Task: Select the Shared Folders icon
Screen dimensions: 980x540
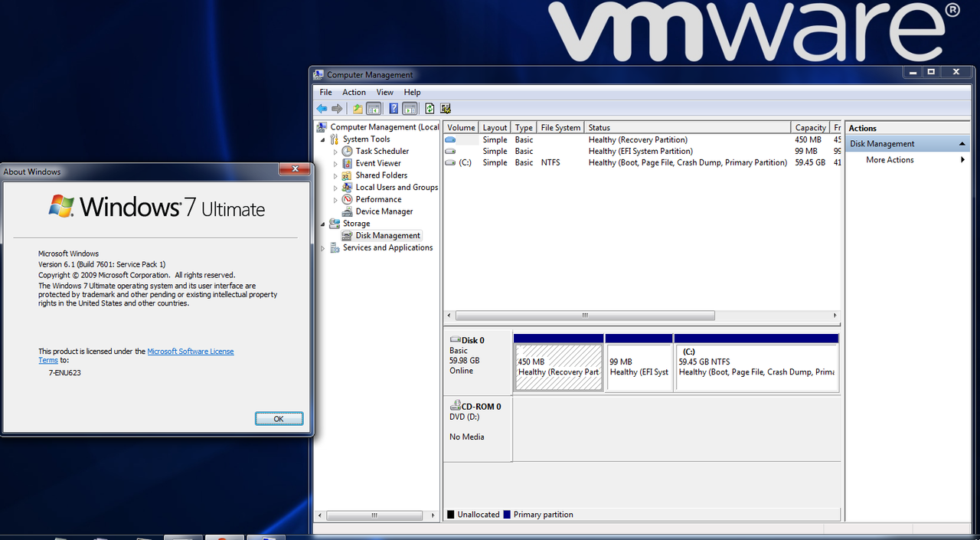Action: point(348,175)
